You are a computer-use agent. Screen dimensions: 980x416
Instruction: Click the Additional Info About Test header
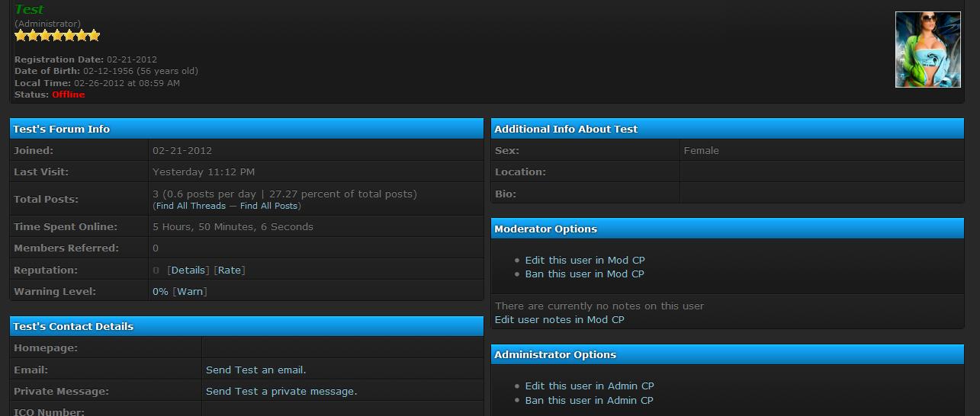tap(566, 130)
